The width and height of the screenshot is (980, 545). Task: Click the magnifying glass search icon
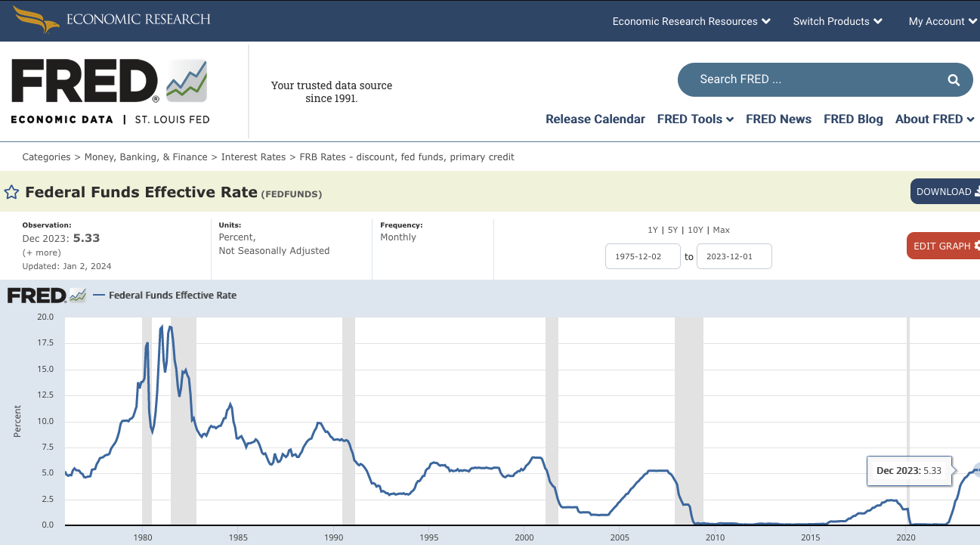[954, 79]
